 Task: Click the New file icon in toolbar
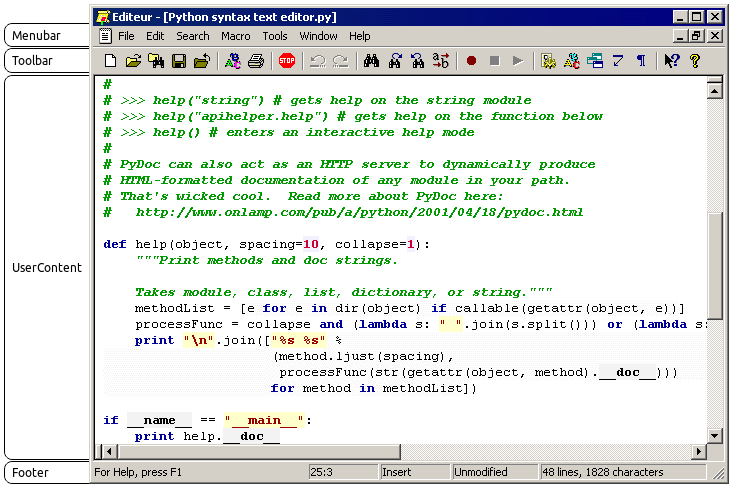[111, 61]
